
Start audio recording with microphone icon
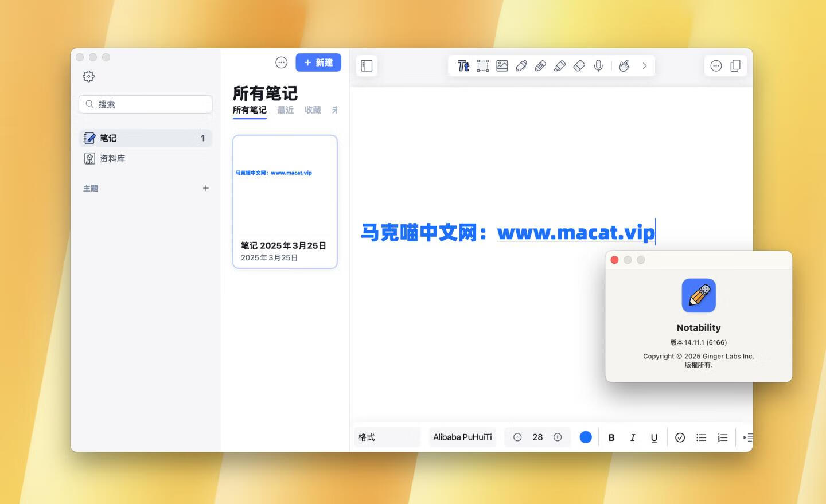click(598, 66)
